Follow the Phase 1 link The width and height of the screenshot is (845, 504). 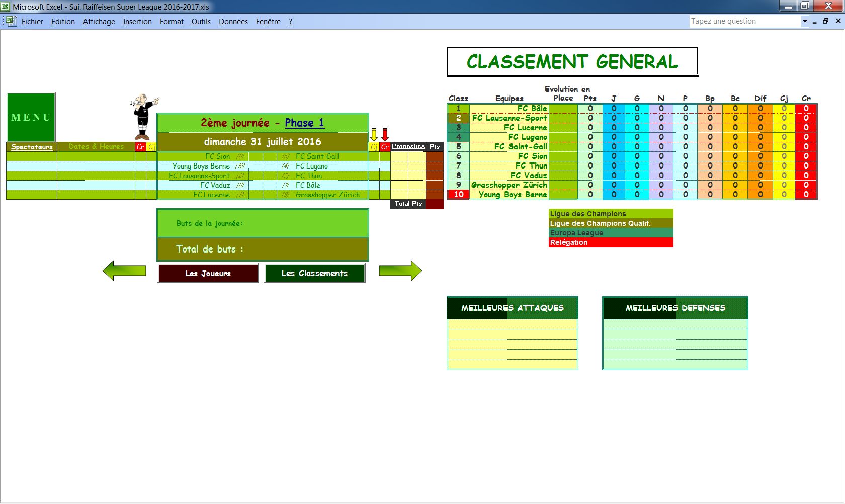point(304,123)
